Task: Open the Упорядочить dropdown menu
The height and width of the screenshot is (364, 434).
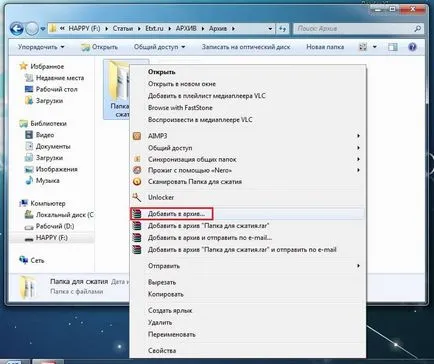Action: tap(41, 47)
